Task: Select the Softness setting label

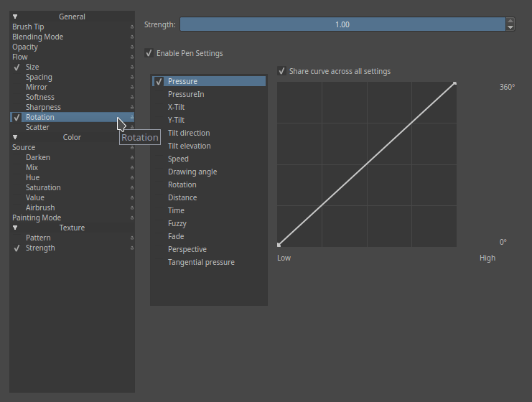Action: pyautogui.click(x=40, y=98)
